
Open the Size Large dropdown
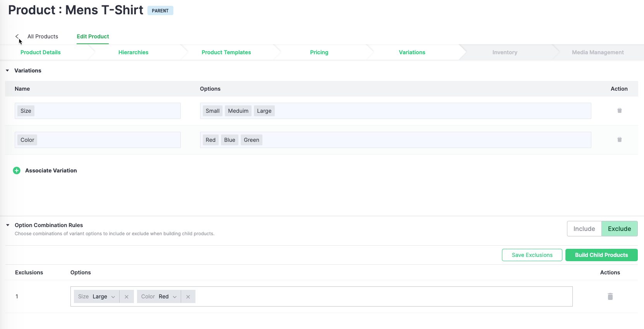pyautogui.click(x=113, y=297)
